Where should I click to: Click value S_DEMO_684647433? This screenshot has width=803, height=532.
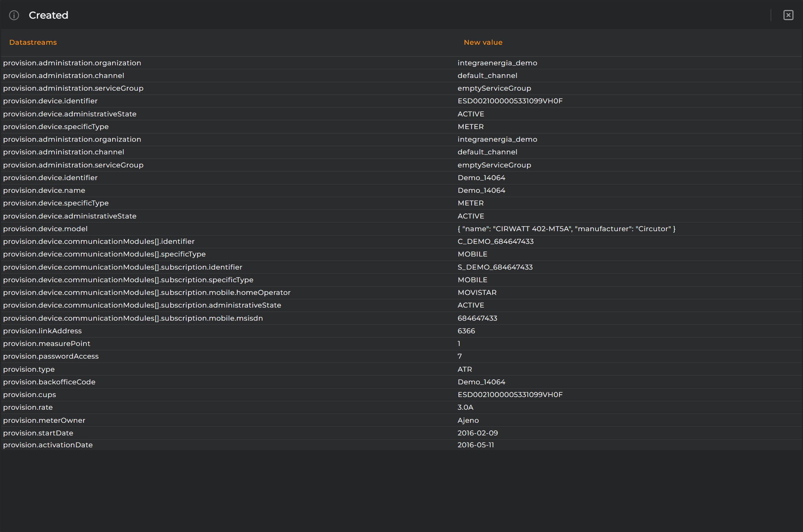coord(495,267)
